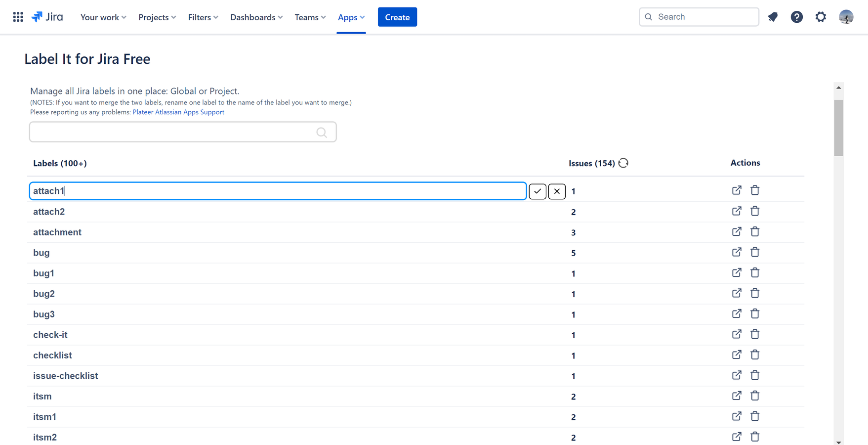Select the itsm label name
This screenshot has height=445, width=868.
point(42,397)
